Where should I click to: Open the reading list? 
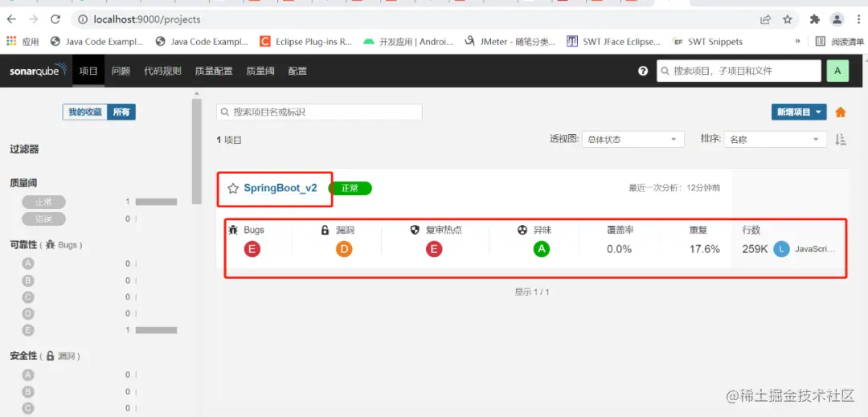pyautogui.click(x=840, y=42)
